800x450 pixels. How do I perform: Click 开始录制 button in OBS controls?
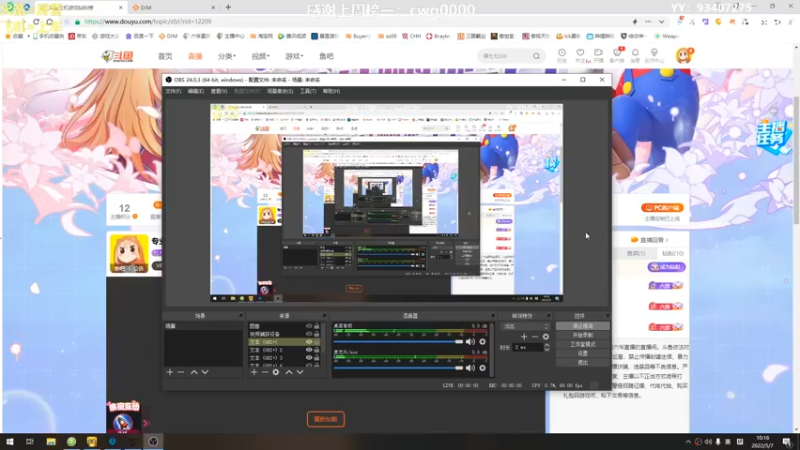(583, 335)
